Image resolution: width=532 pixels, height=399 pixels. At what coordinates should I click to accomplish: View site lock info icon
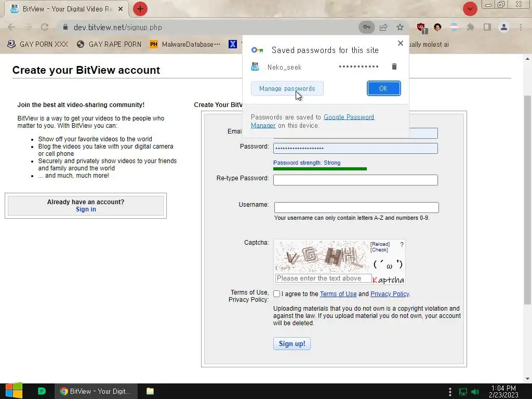(x=65, y=27)
